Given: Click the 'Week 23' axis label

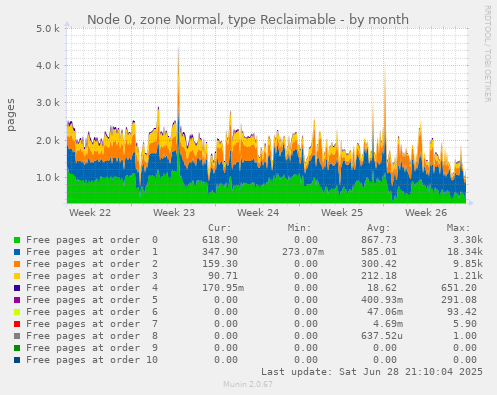Looking at the screenshot, I should click(174, 213).
